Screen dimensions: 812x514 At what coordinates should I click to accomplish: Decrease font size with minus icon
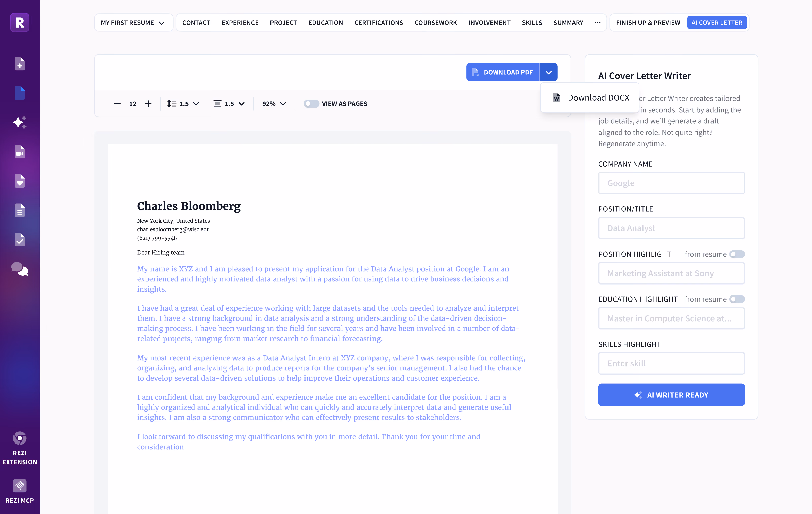point(117,104)
